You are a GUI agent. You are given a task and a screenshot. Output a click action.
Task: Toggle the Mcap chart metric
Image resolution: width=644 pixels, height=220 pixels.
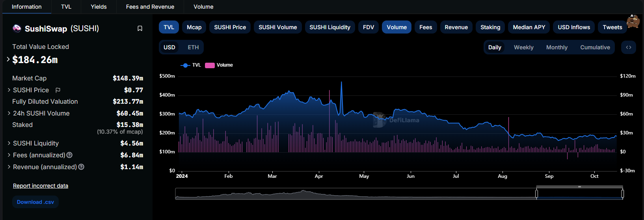point(194,27)
